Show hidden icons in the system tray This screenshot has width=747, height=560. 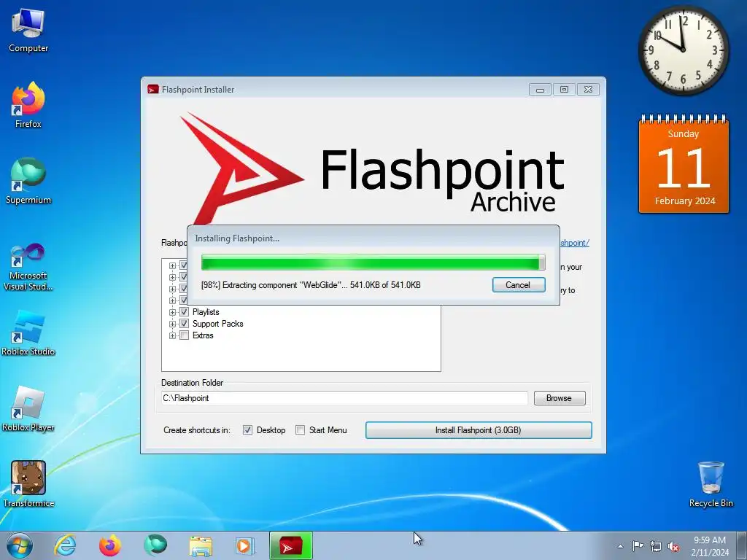click(x=620, y=546)
